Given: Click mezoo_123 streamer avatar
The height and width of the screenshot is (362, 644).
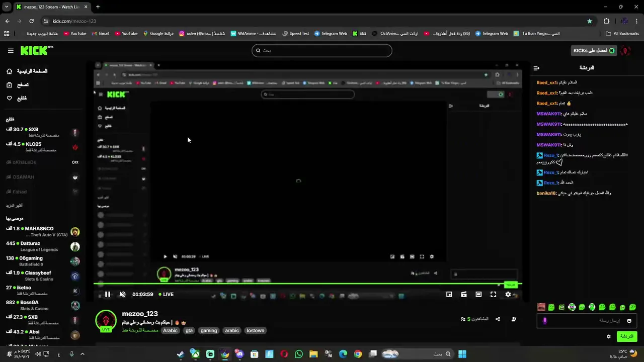Looking at the screenshot, I should point(106,321).
